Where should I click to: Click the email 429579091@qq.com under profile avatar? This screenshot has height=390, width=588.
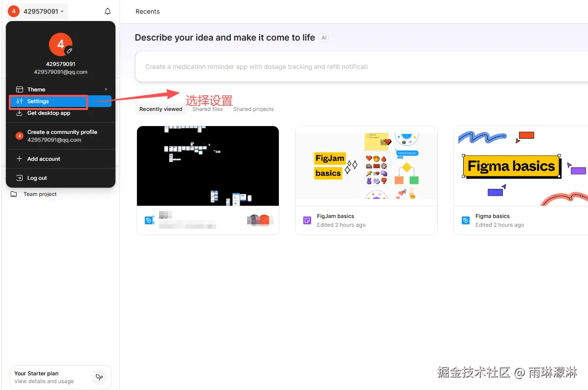point(61,72)
